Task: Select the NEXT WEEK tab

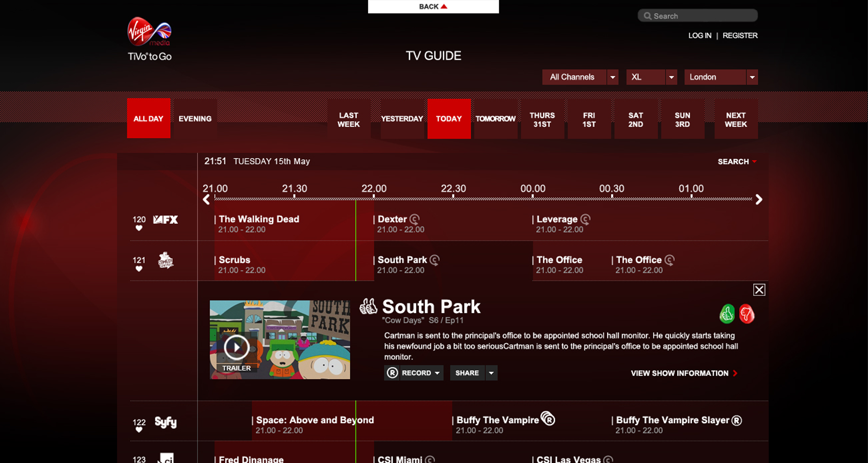Action: pos(736,119)
